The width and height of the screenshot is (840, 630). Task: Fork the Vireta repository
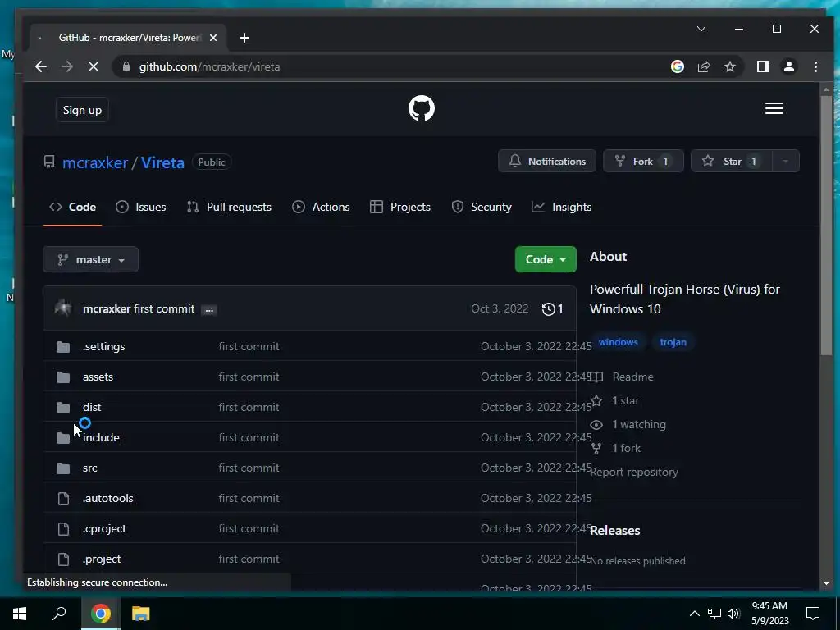click(x=643, y=162)
